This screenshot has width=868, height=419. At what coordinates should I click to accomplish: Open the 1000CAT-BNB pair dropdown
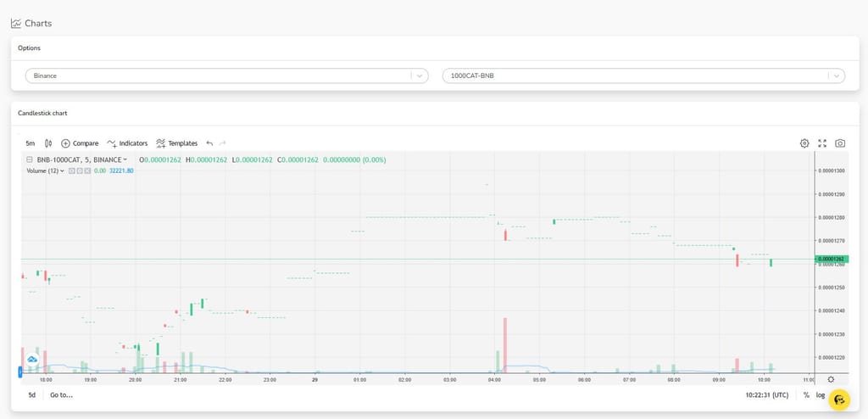click(x=644, y=76)
